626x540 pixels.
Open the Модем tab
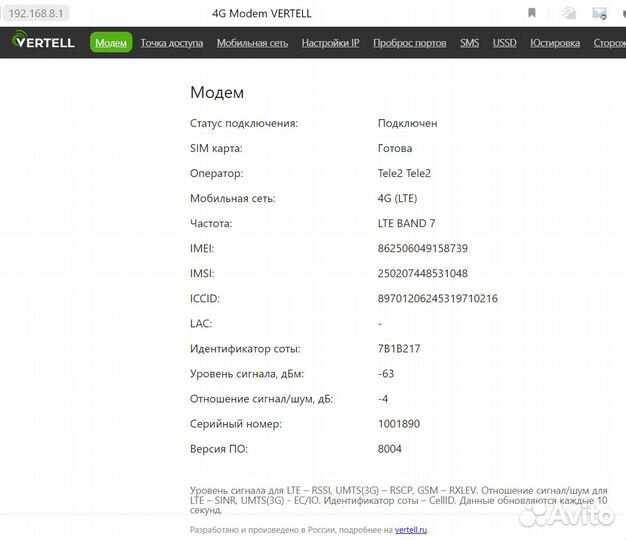pyautogui.click(x=111, y=43)
